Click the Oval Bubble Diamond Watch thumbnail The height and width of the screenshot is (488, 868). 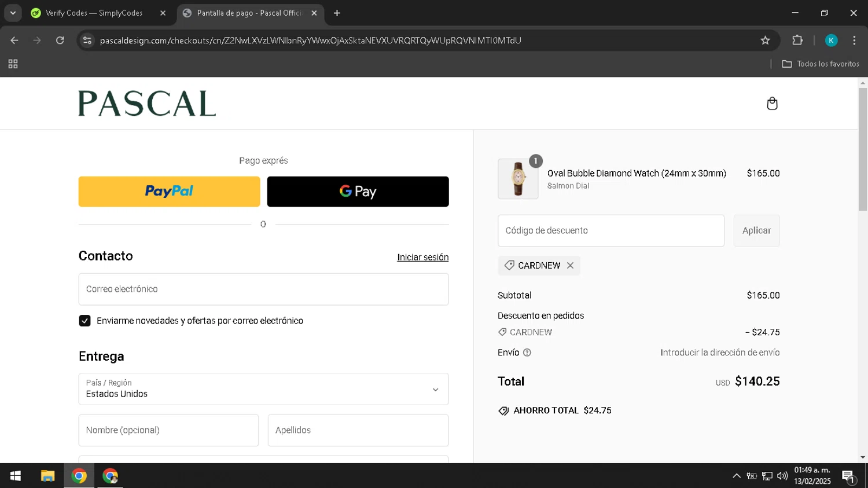[518, 179]
